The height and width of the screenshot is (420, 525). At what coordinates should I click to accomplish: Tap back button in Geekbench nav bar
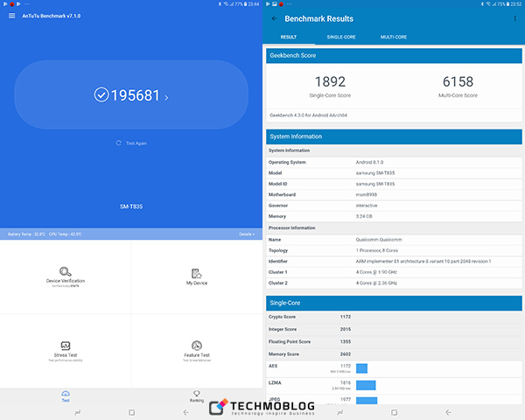coord(448,413)
